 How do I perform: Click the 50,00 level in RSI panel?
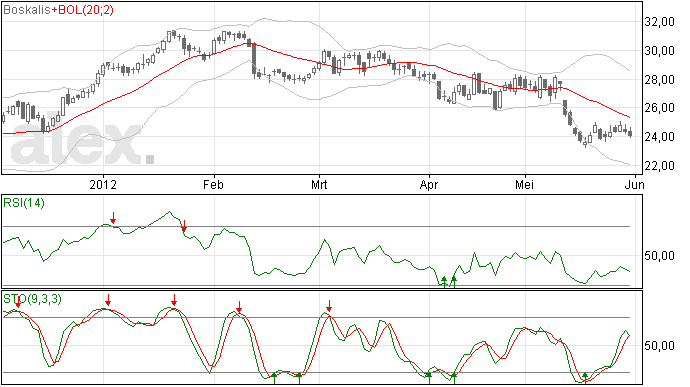pyautogui.click(x=659, y=256)
